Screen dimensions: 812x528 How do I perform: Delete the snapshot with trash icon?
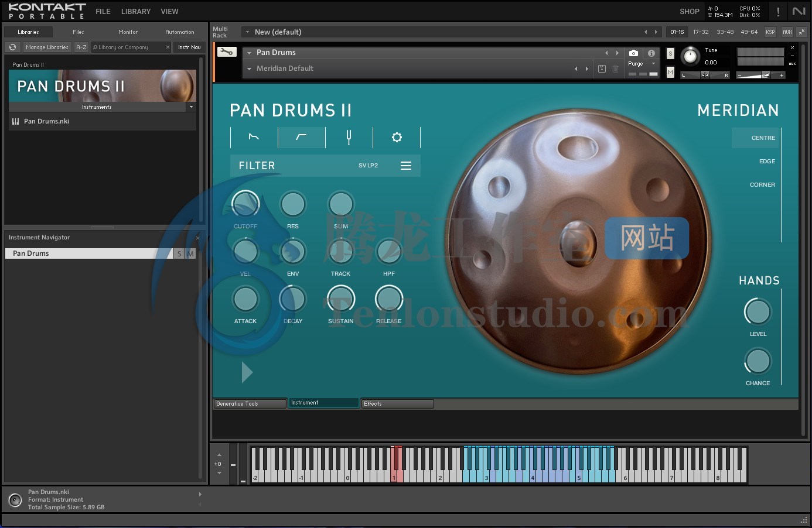click(x=615, y=68)
